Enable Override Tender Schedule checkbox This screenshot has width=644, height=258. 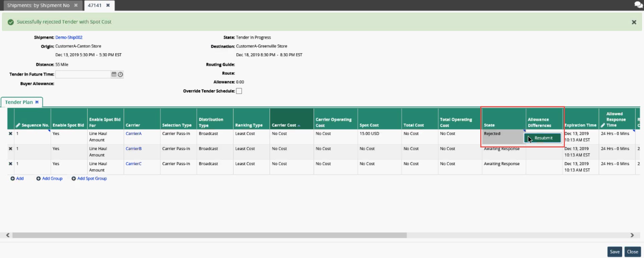239,91
